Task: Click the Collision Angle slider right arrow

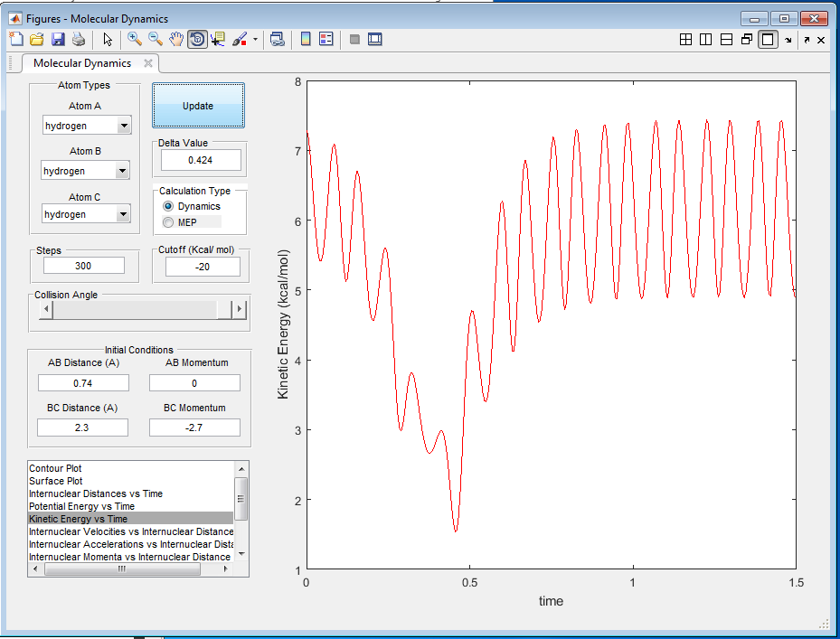Action: (x=240, y=309)
